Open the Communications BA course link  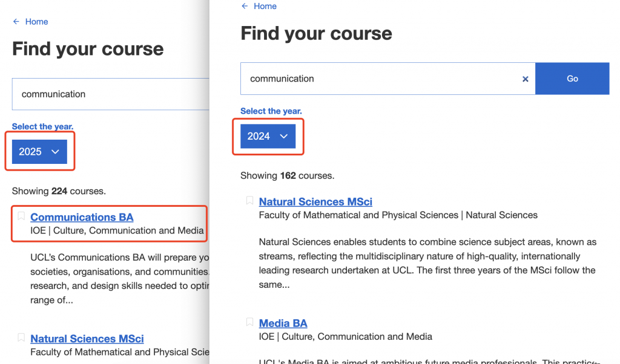click(x=82, y=217)
